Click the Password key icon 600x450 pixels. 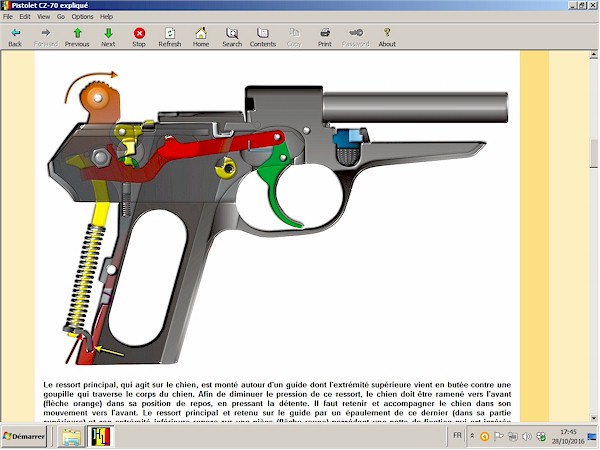(x=355, y=37)
